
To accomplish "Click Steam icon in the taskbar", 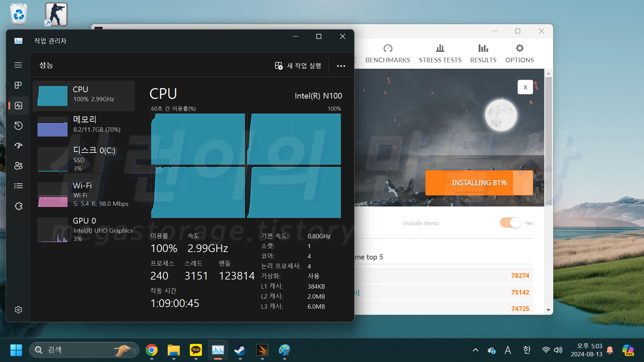I will (x=240, y=350).
